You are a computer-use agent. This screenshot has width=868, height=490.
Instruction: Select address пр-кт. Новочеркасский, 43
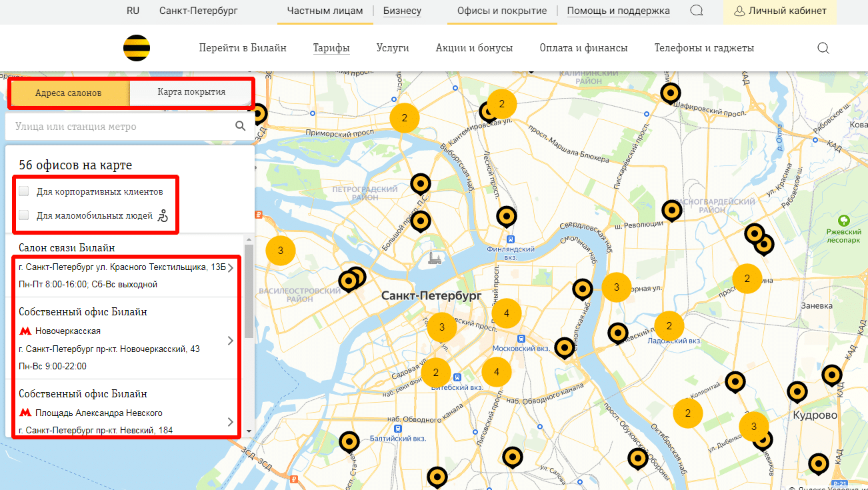click(109, 349)
